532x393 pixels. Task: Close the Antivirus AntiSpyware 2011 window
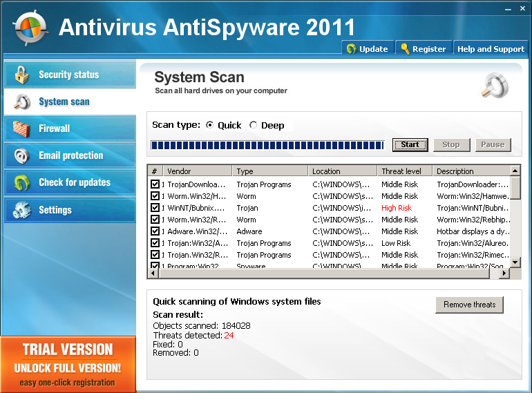[x=522, y=8]
